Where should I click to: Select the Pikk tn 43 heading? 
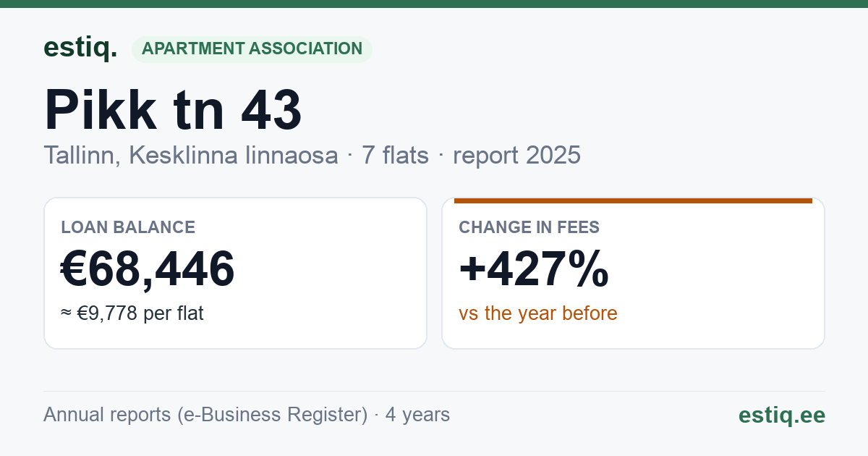[173, 110]
